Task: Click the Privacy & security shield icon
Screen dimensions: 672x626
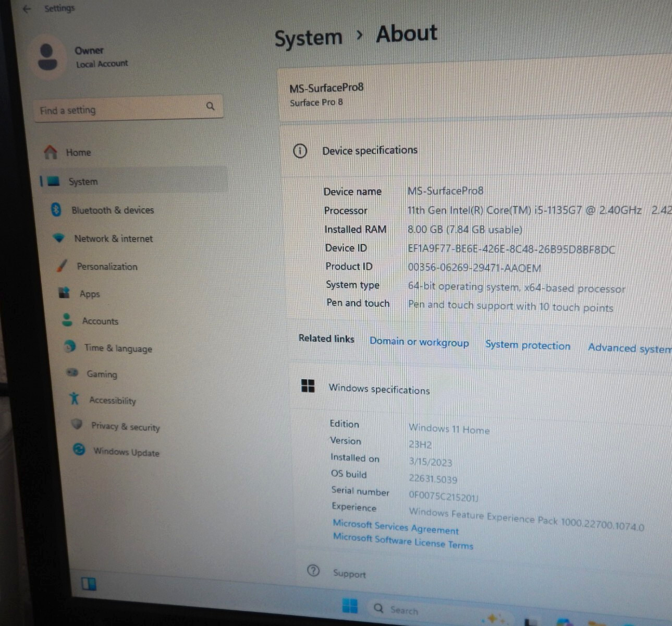Action: tap(77, 424)
